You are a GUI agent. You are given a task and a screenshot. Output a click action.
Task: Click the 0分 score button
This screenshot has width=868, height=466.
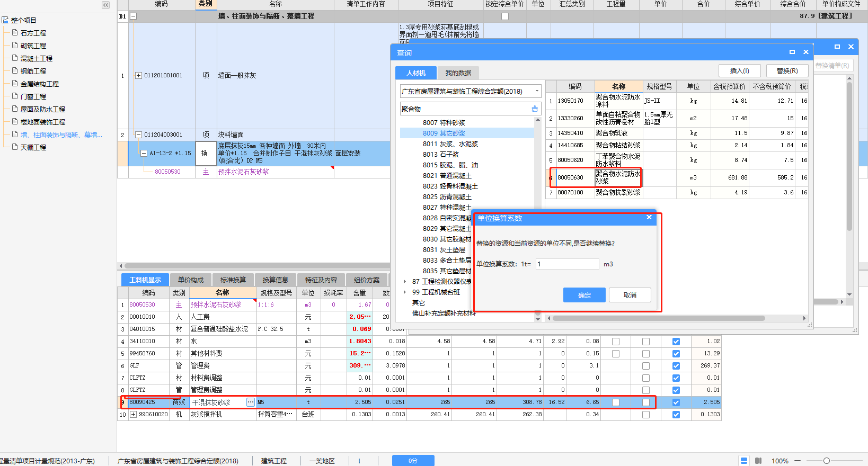coord(413,461)
